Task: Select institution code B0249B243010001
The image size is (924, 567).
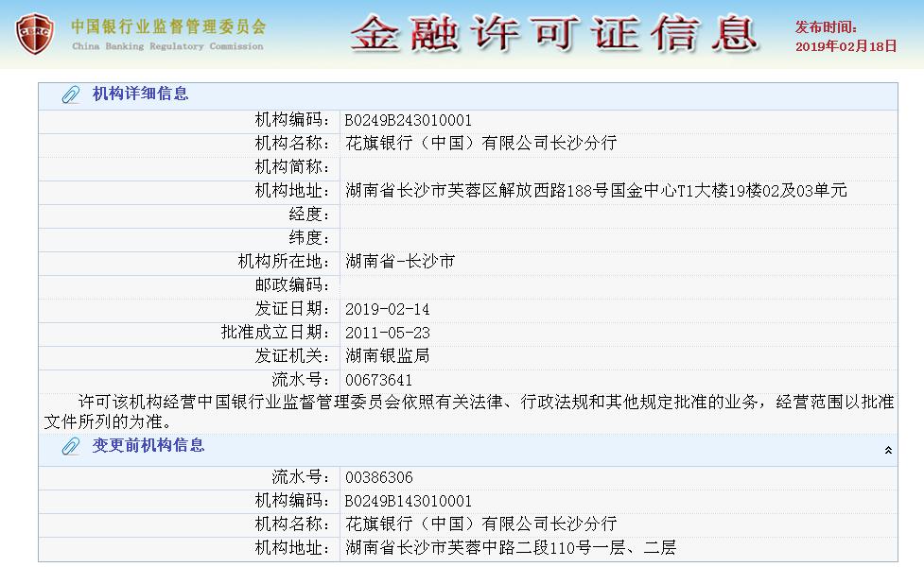Action: tap(409, 121)
